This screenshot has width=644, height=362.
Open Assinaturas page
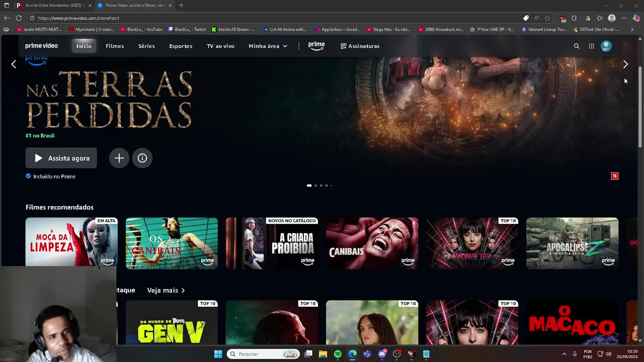click(360, 46)
